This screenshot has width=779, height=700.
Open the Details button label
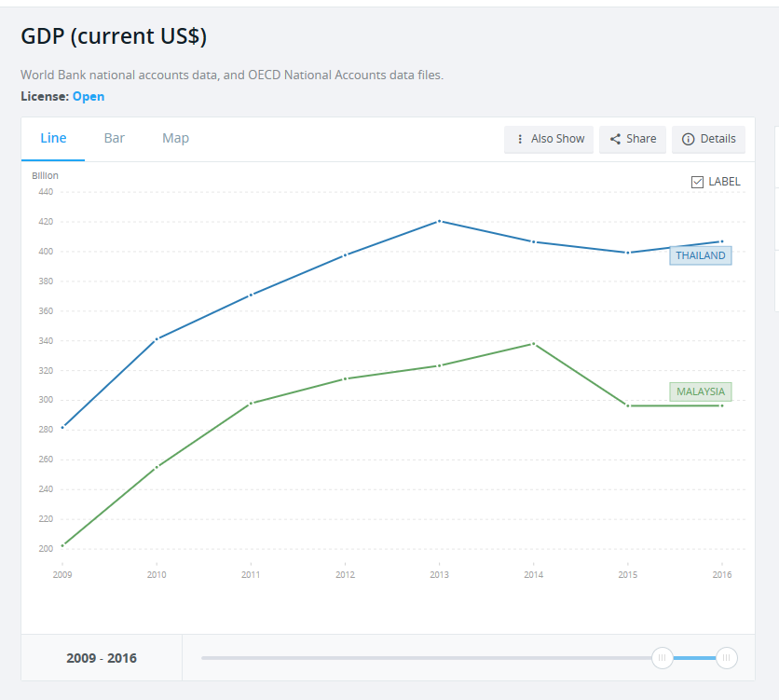click(717, 139)
